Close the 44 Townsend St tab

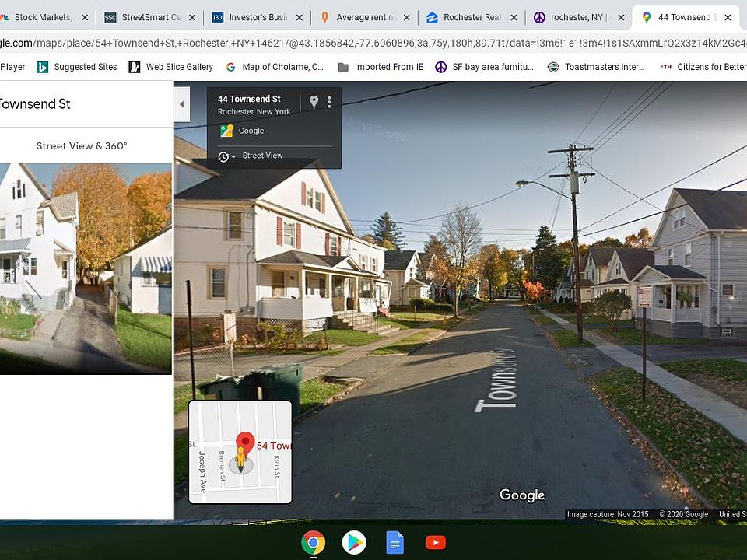(x=728, y=18)
